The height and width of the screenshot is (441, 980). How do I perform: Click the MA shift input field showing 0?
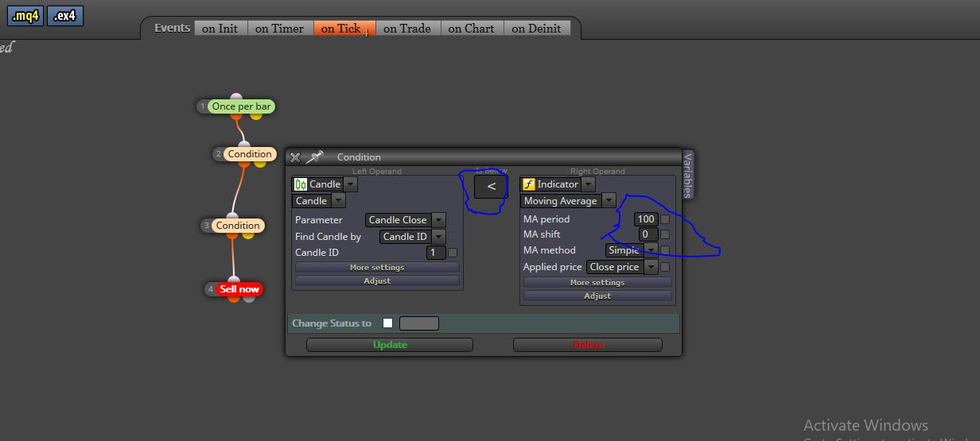point(648,234)
